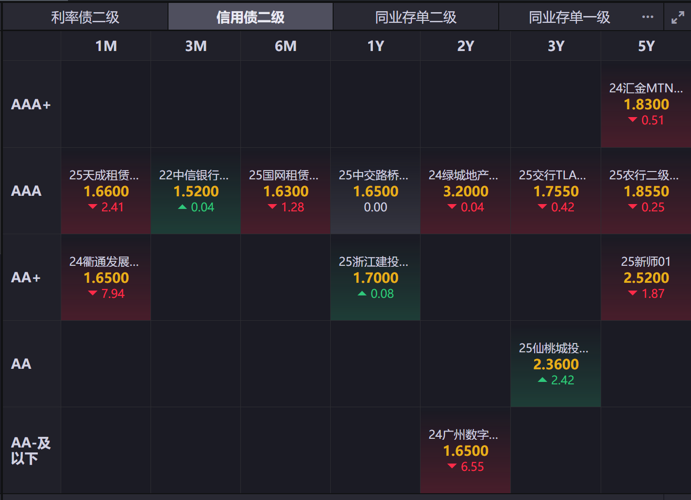The width and height of the screenshot is (691, 500).
Task: Open the 25浙江建投 bond cell
Action: [375, 278]
